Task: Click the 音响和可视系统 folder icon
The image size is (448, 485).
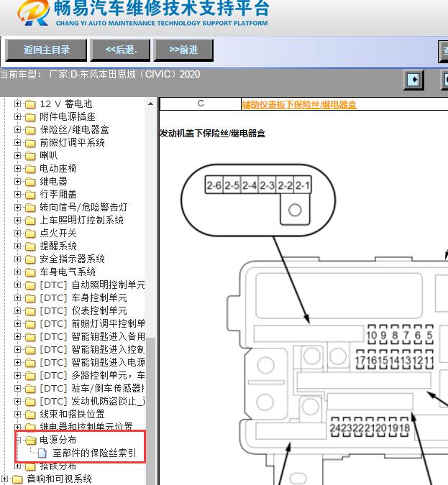Action: pyautogui.click(x=17, y=479)
